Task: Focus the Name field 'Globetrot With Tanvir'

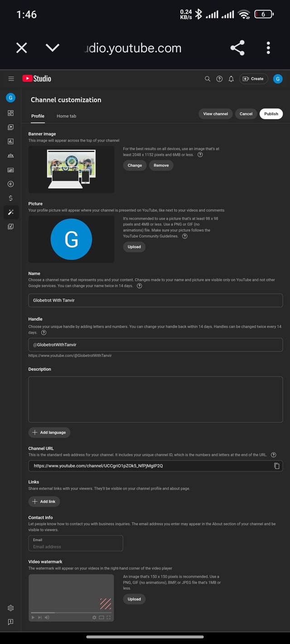Action: pos(155,300)
